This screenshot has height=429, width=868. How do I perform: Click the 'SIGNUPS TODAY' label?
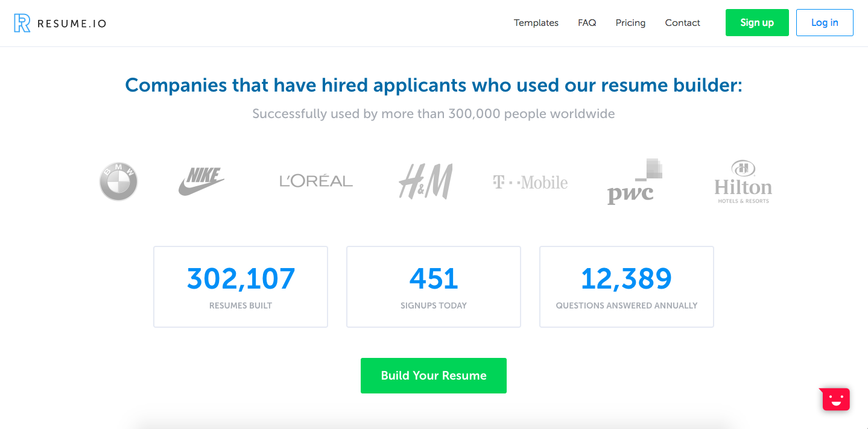(434, 305)
